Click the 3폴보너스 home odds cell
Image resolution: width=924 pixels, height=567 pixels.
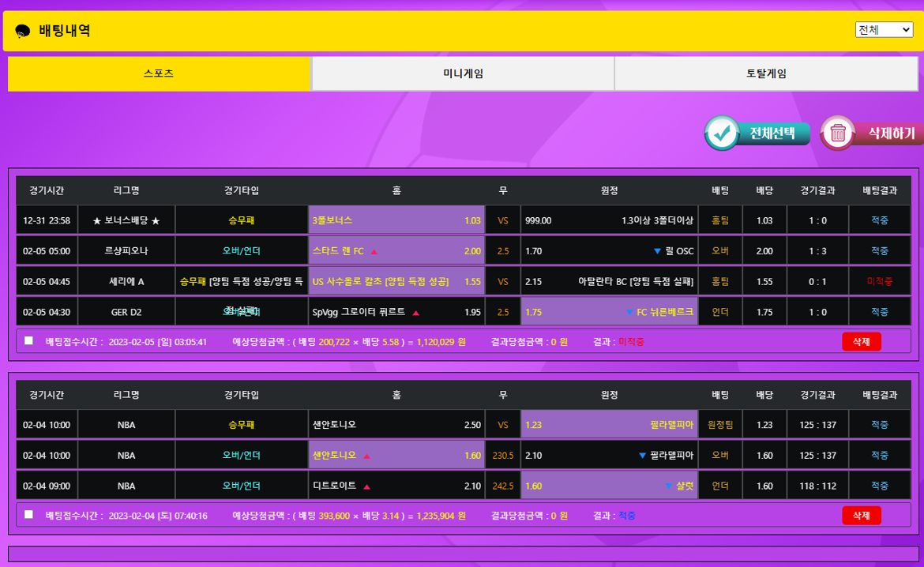point(396,220)
